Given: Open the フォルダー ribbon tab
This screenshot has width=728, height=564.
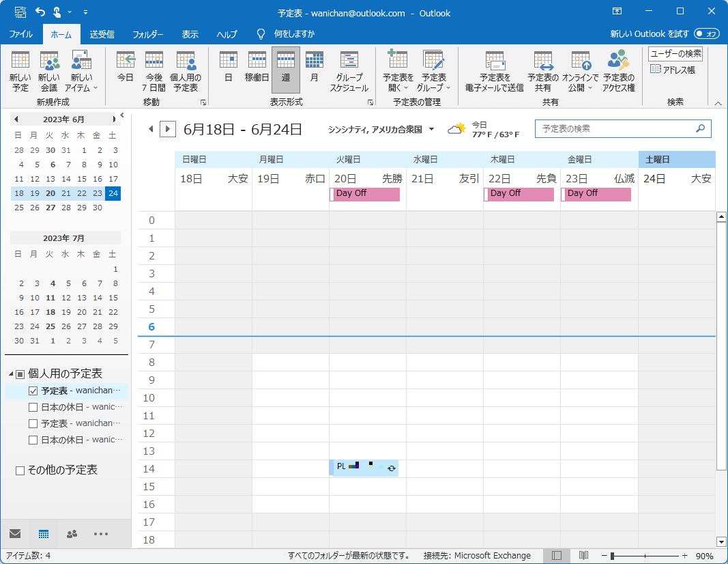Looking at the screenshot, I should point(147,34).
